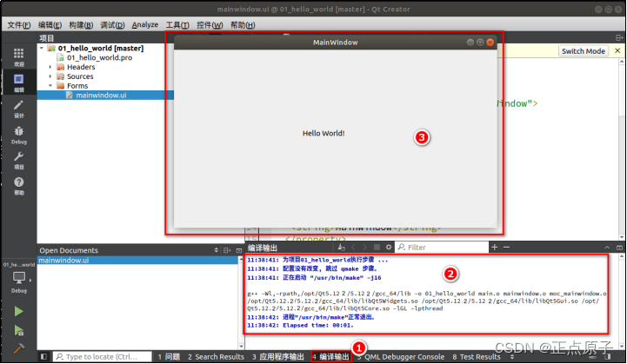Screen dimensions: 627x364
Task: Maximize the compile output pane icon
Action: coord(619,248)
